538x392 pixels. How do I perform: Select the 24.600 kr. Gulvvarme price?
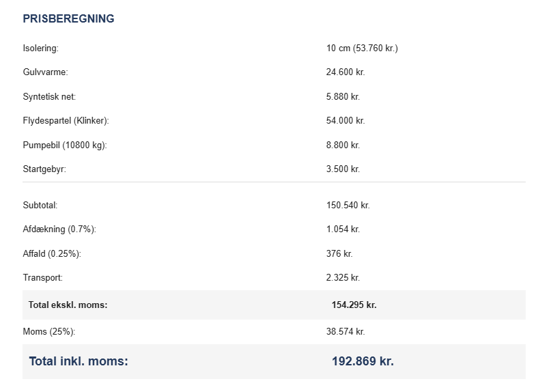click(345, 72)
